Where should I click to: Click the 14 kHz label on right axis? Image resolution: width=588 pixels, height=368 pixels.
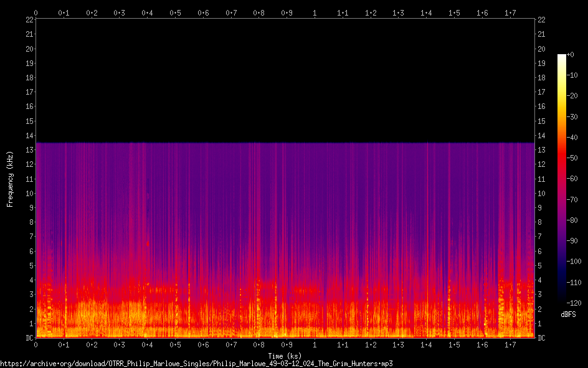541,136
